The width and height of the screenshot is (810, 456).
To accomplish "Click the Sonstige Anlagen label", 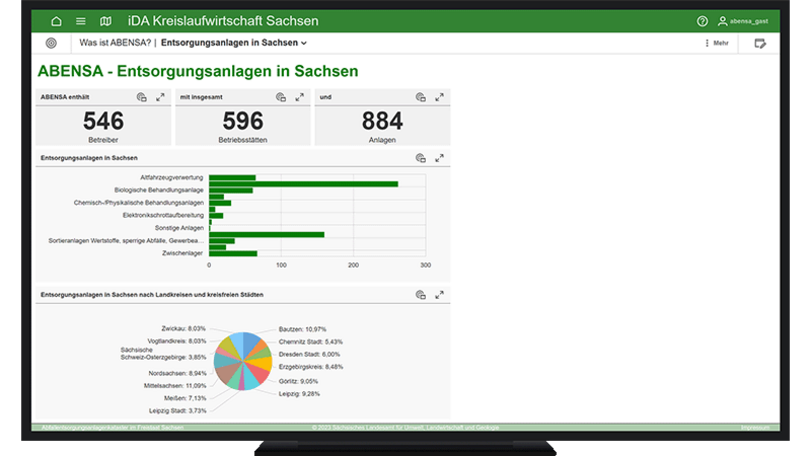I will click(x=179, y=228).
